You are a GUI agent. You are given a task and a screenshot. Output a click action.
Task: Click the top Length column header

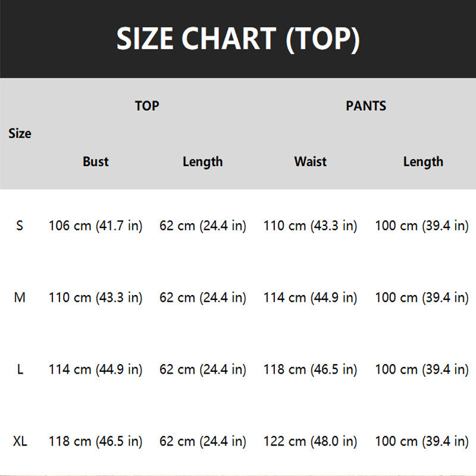[202, 161]
